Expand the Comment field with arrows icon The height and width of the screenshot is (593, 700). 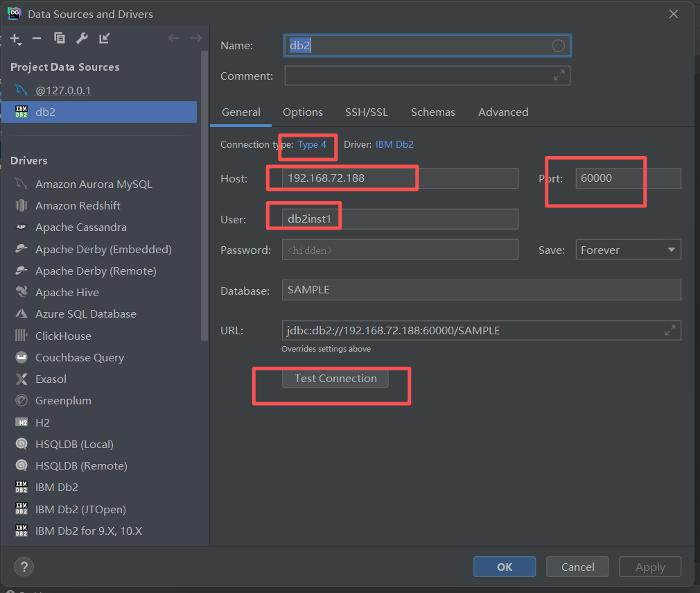pos(559,76)
